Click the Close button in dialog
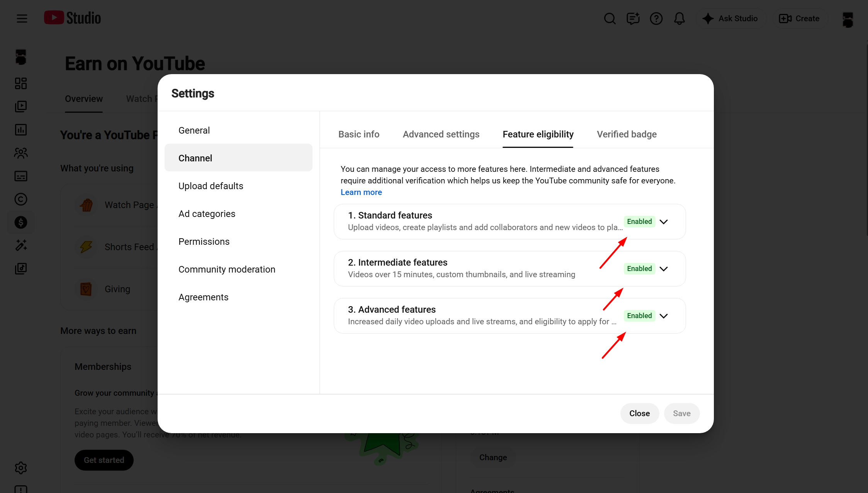This screenshot has height=493, width=868. coord(639,413)
